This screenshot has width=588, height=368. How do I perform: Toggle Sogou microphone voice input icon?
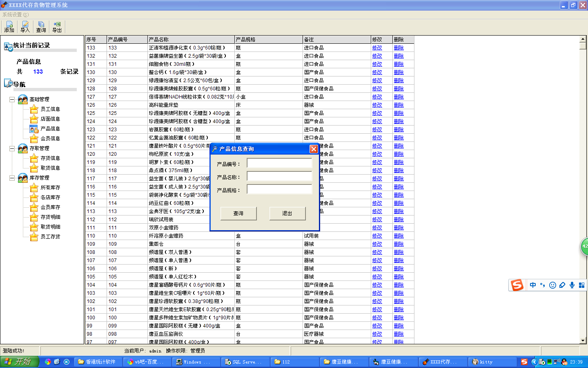point(572,285)
